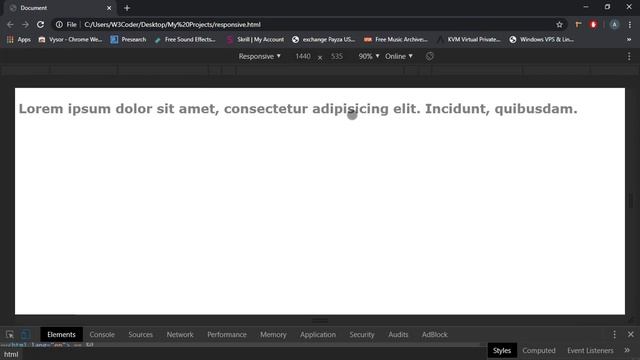Select the html breadcrumb element
Screen dimensions: 640x360
[11, 354]
